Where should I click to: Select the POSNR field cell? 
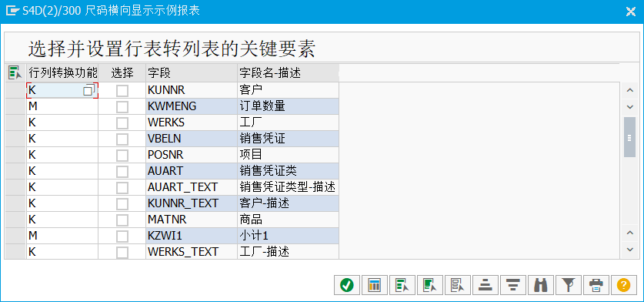coord(192,155)
